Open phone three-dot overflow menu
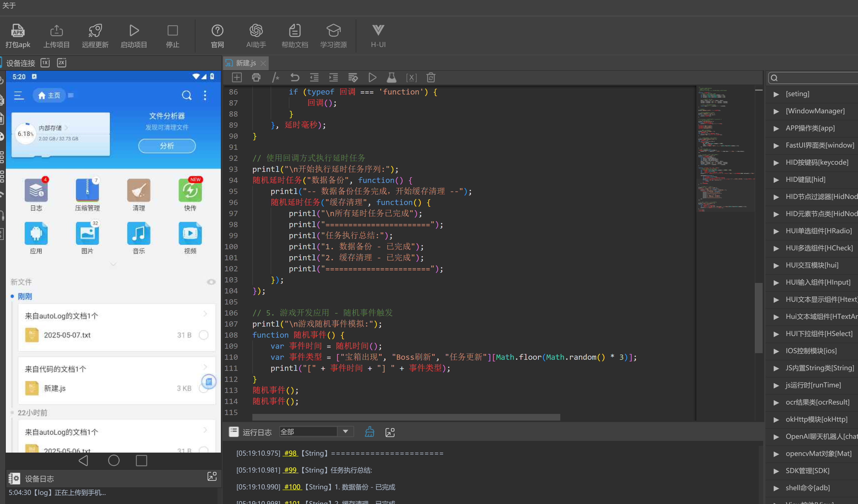 205,95
